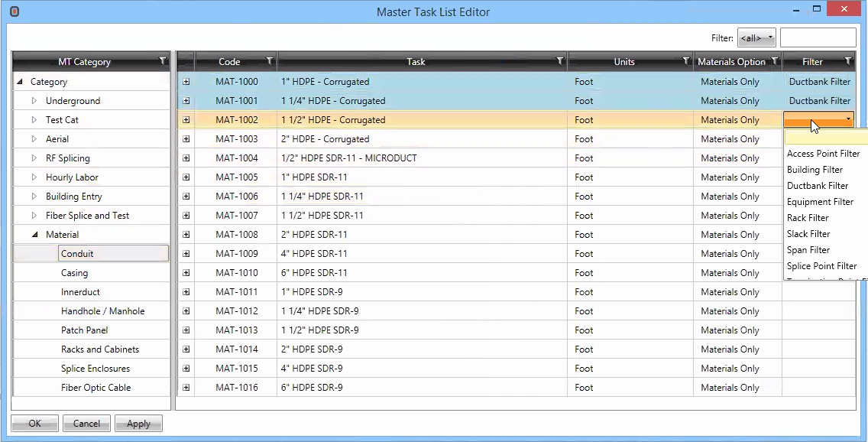868x442 pixels.
Task: Choose Rack Filter from dropdown list
Action: 808,218
